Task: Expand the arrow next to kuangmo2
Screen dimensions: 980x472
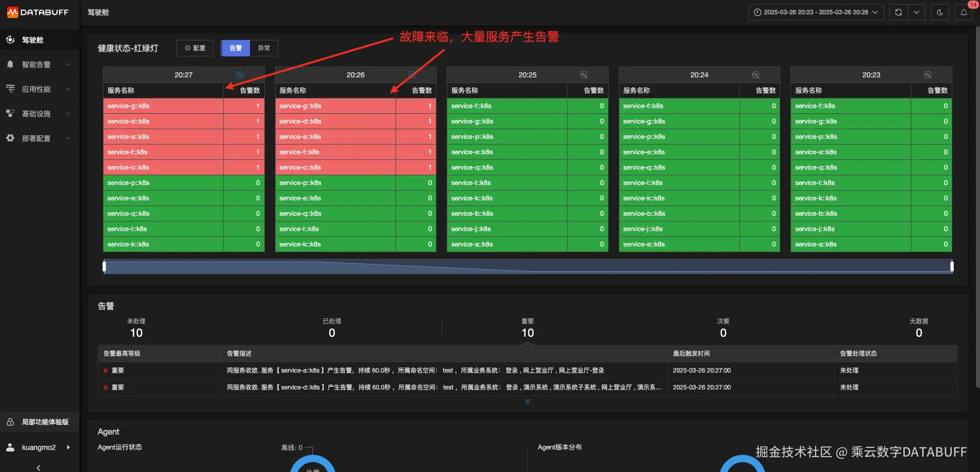Action: point(69,447)
